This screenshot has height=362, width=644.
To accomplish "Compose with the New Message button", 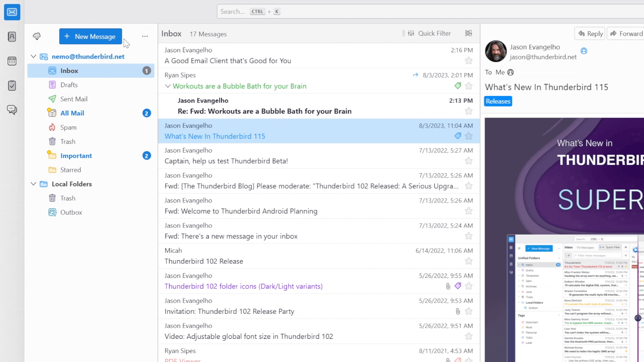I will click(x=91, y=36).
